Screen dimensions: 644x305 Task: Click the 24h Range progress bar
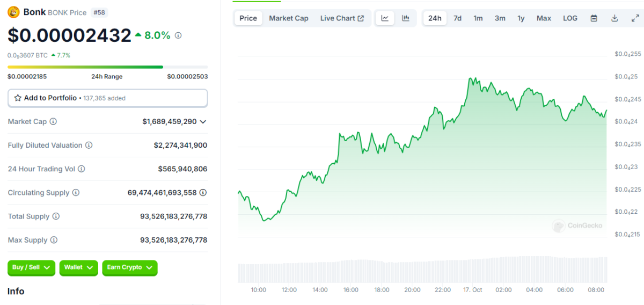click(107, 67)
